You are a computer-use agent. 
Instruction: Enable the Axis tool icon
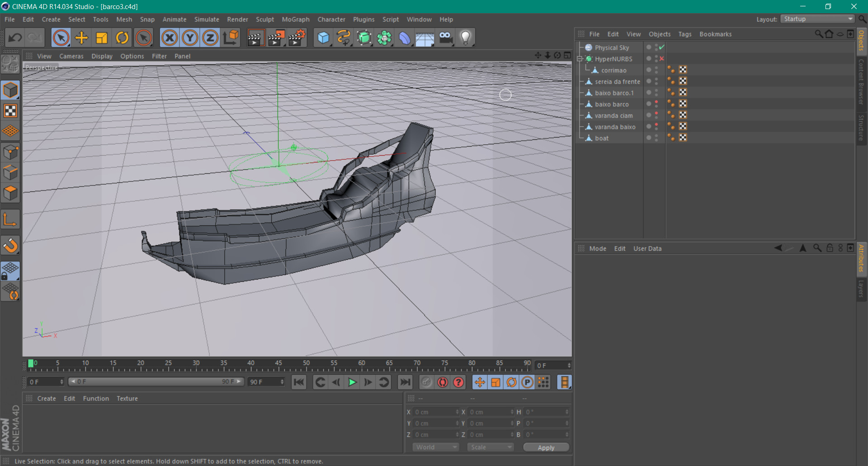(x=10, y=219)
